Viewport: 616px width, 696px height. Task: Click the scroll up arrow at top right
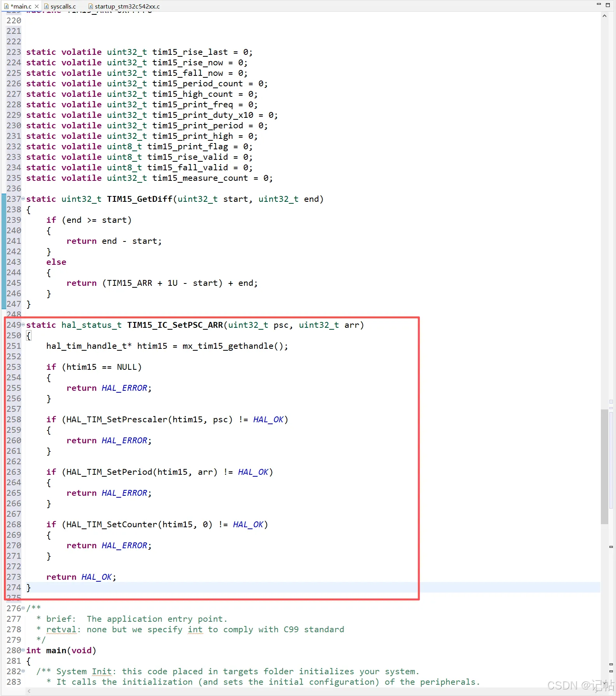point(604,16)
